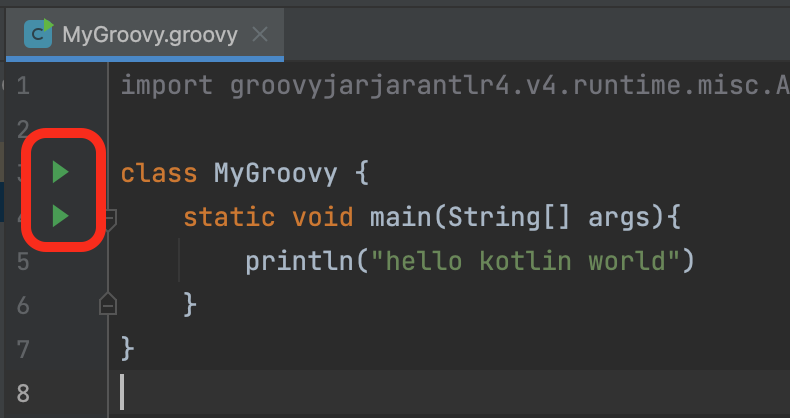
Task: Click the import statement on line 1
Action: coord(455,86)
